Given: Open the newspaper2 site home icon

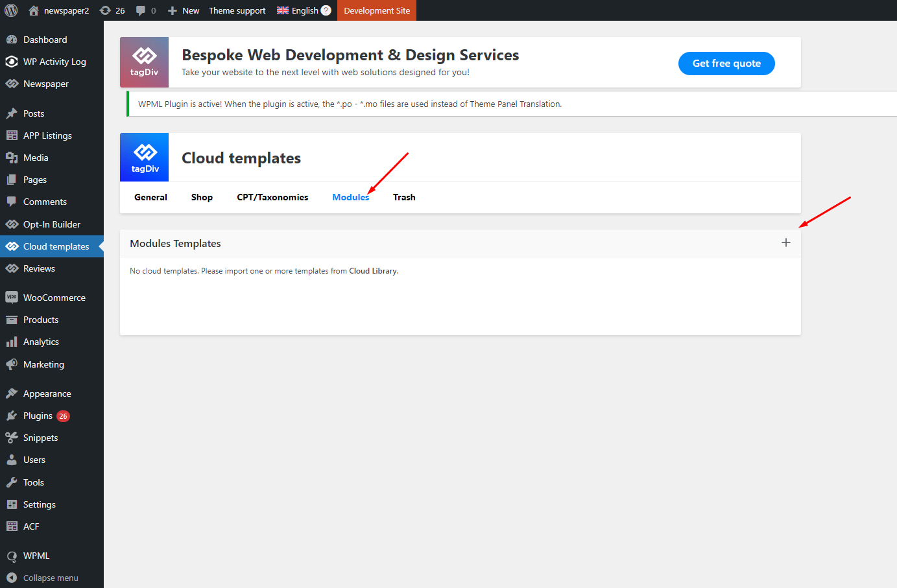Looking at the screenshot, I should point(34,10).
